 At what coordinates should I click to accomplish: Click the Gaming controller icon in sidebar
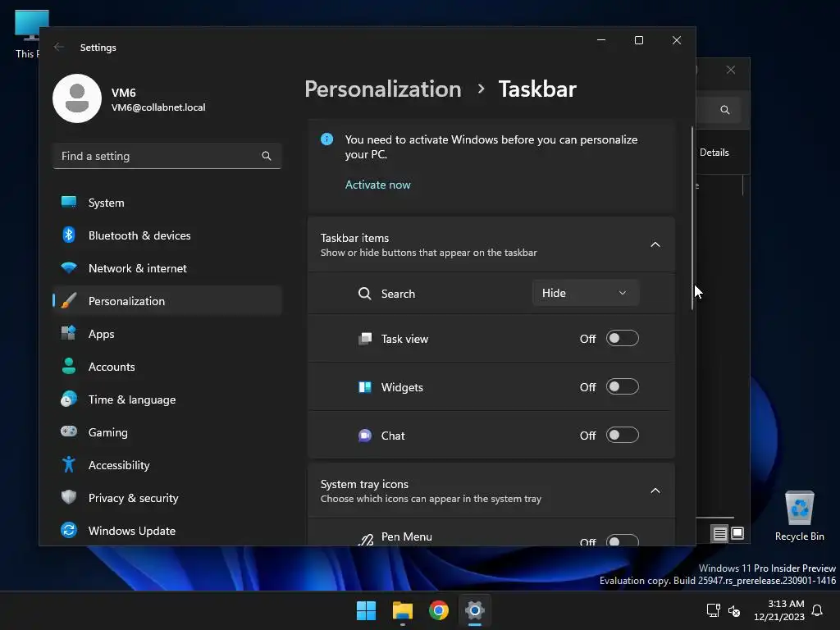[x=69, y=431]
